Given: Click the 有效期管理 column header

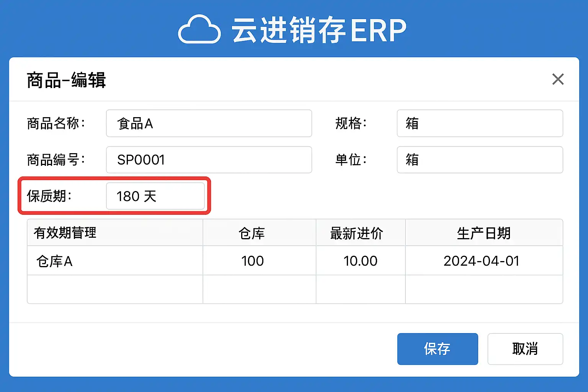Looking at the screenshot, I should tap(115, 233).
